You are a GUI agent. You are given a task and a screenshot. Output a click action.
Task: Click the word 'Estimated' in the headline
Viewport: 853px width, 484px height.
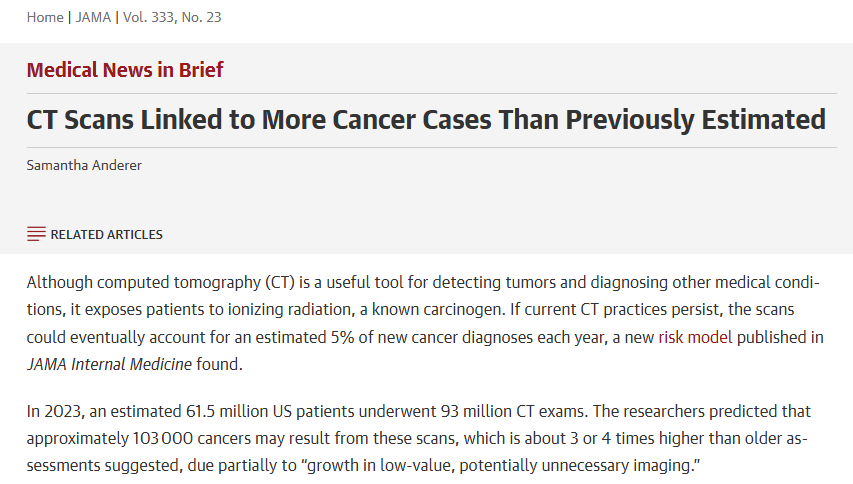[764, 120]
